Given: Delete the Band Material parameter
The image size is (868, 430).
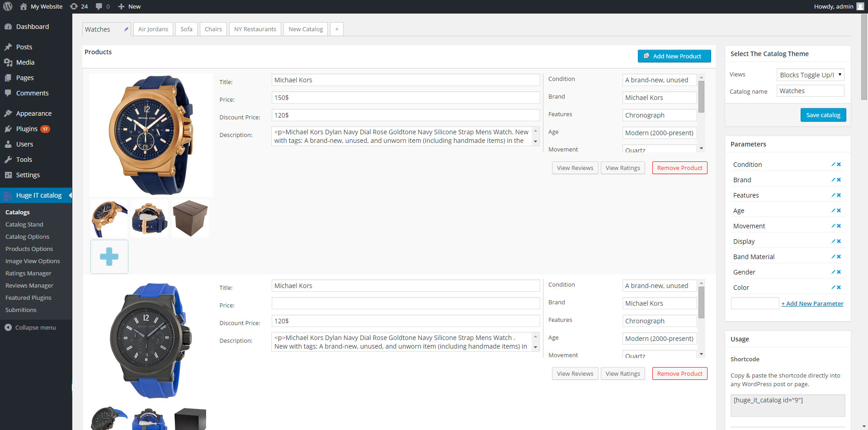Looking at the screenshot, I should (x=839, y=257).
